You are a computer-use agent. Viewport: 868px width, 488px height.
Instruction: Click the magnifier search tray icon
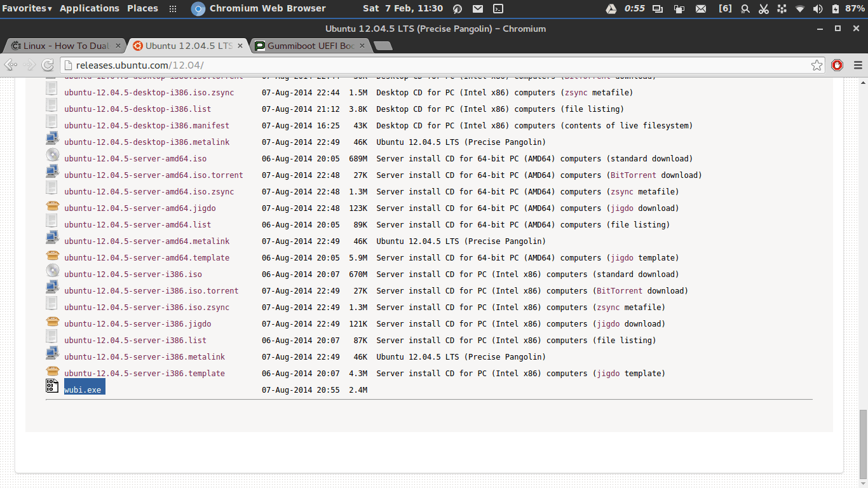745,9
